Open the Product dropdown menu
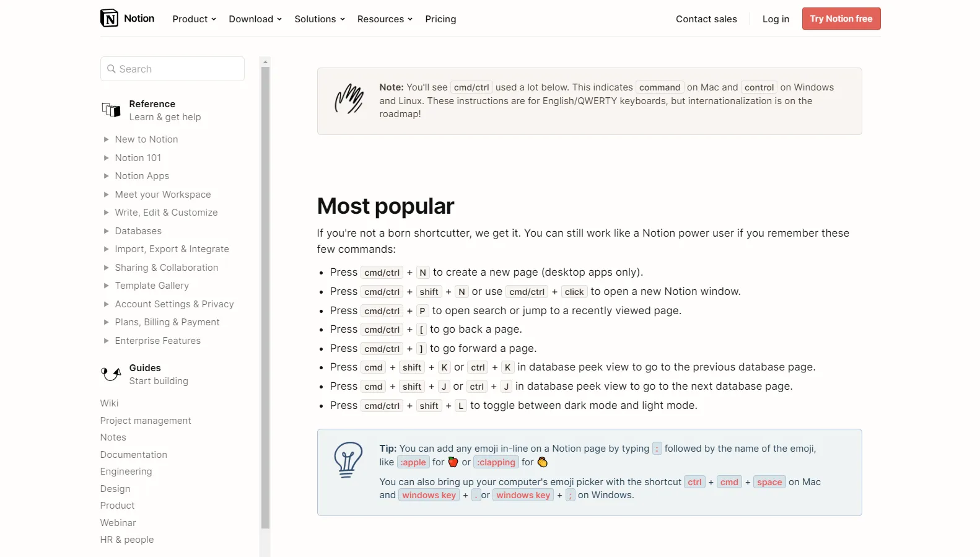This screenshot has height=557, width=980. [x=194, y=19]
